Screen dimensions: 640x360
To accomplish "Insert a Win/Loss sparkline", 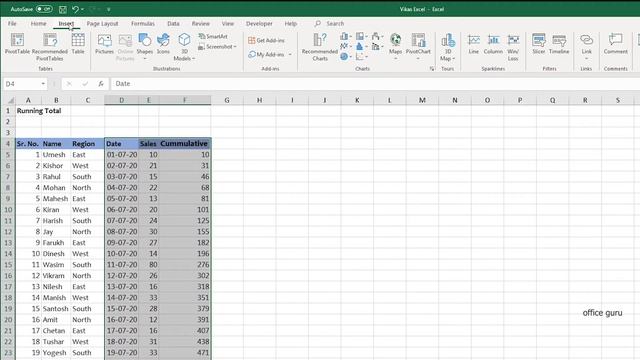I will pyautogui.click(x=513, y=47).
